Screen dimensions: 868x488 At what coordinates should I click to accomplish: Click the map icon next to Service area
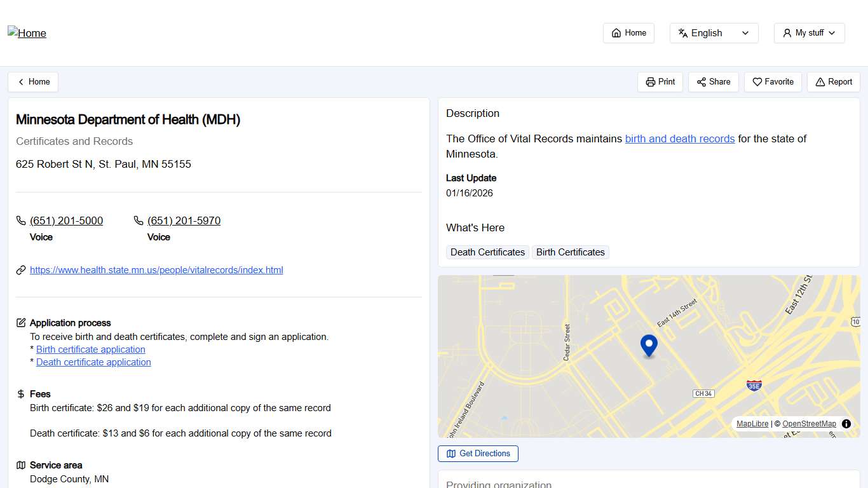21,465
